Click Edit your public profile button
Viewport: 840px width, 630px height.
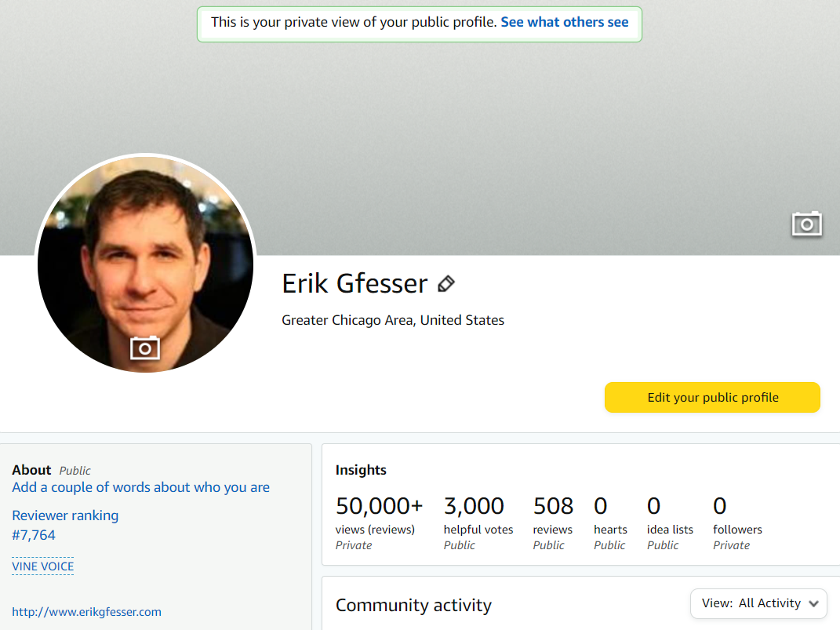tap(712, 397)
